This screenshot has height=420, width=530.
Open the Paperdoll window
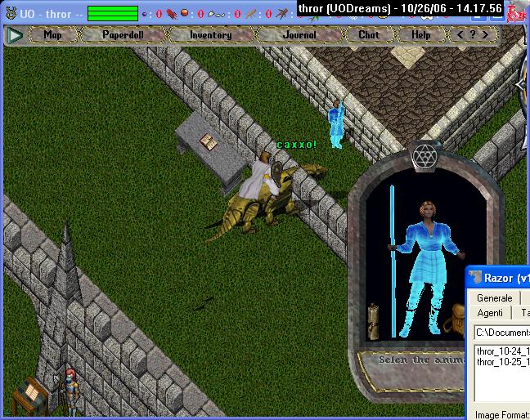123,35
